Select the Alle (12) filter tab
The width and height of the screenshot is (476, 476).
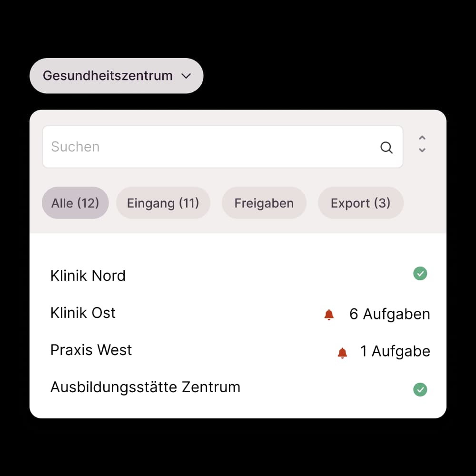click(x=75, y=203)
